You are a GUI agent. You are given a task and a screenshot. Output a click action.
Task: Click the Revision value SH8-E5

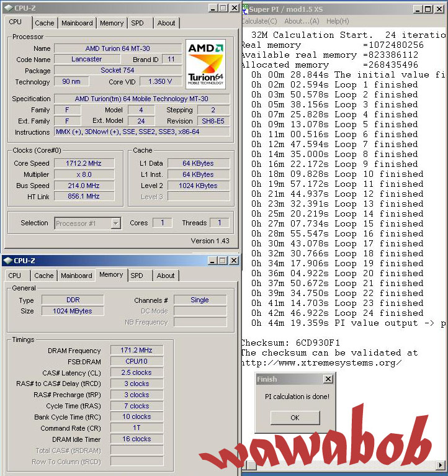[213, 121]
